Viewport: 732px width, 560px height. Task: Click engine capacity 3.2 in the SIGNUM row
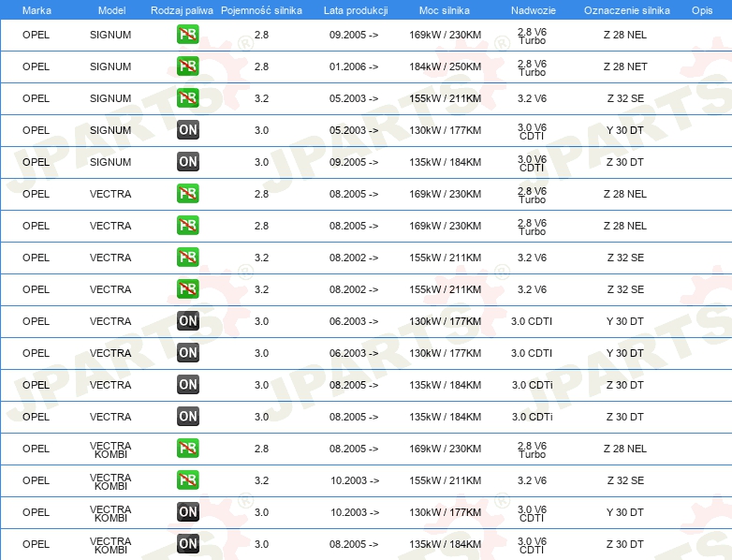261,98
